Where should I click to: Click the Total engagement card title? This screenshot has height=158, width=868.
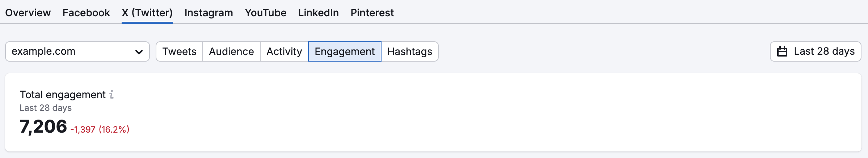(x=63, y=95)
